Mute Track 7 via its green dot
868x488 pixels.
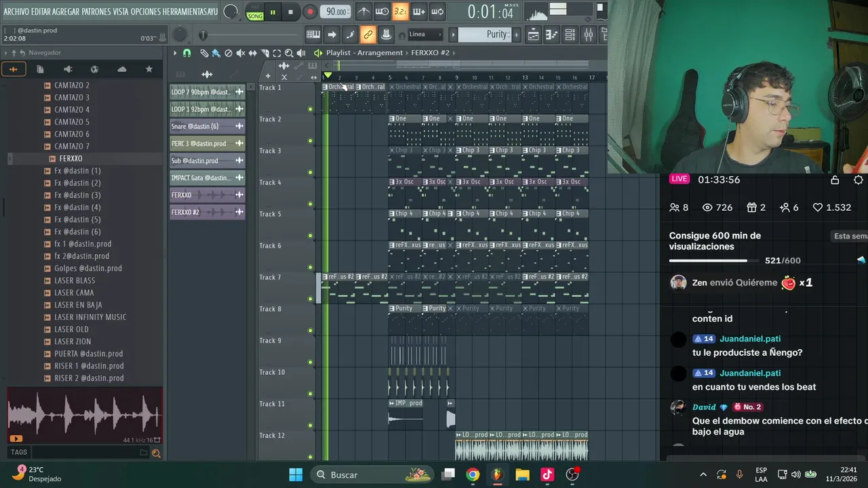(311, 299)
